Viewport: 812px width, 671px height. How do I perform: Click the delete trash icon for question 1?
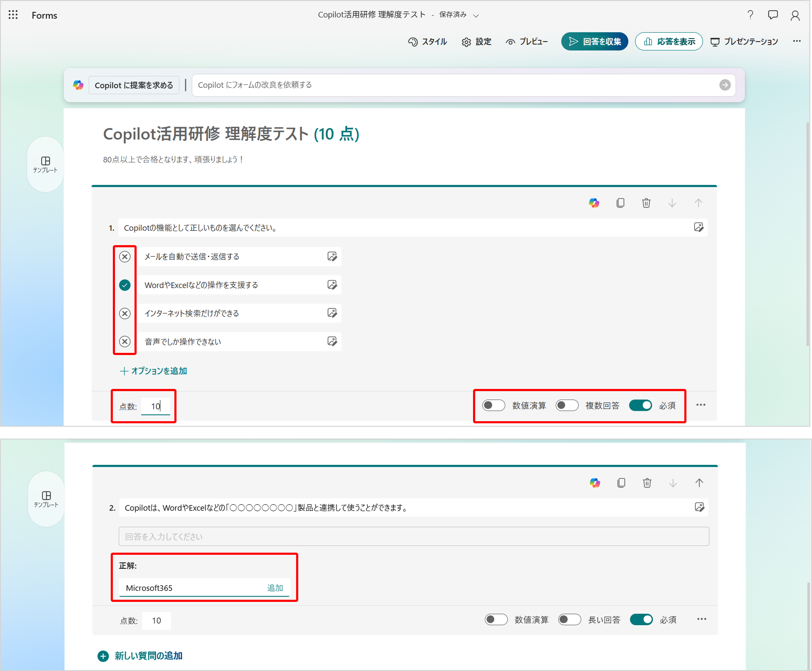646,203
